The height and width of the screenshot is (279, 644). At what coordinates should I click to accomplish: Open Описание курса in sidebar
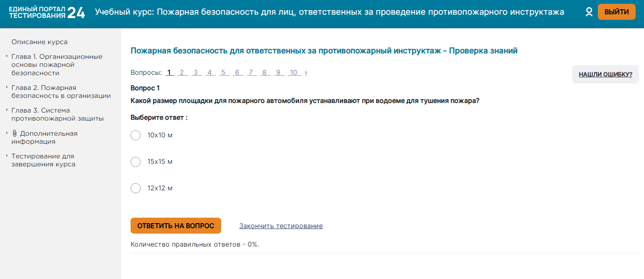[39, 42]
